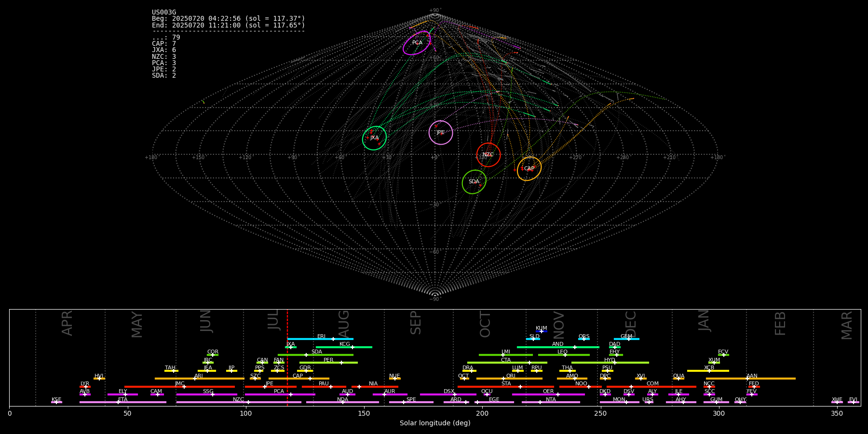Click the End: 20250720 11:21:00 timestamp line
This screenshot has height=434, width=868.
[229, 25]
